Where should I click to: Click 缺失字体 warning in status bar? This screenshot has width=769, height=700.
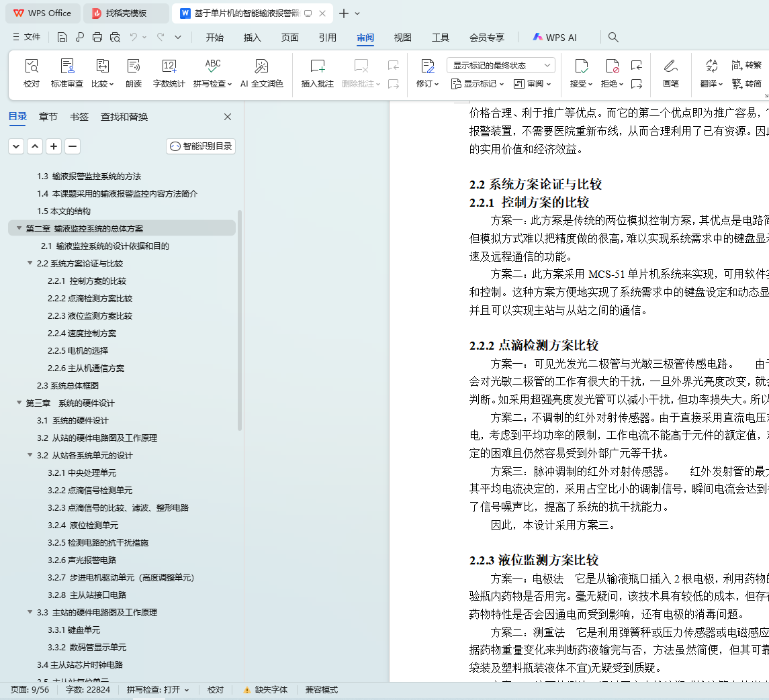tap(265, 690)
